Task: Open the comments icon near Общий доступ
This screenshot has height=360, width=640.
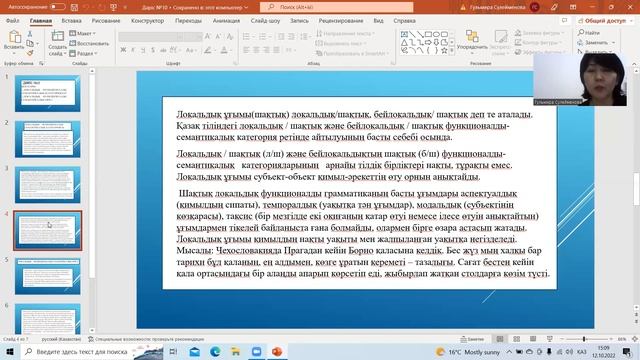Action: [564, 20]
